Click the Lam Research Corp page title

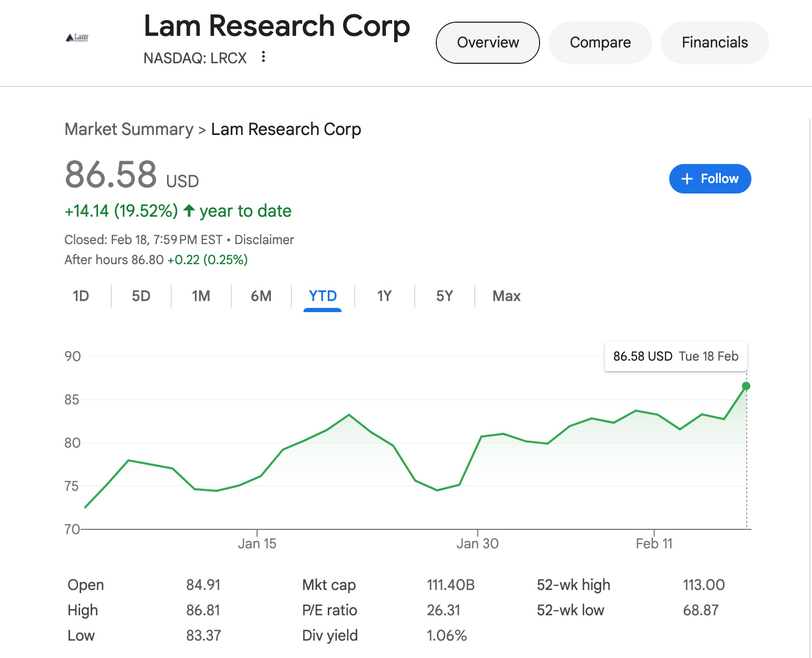pyautogui.click(x=277, y=26)
